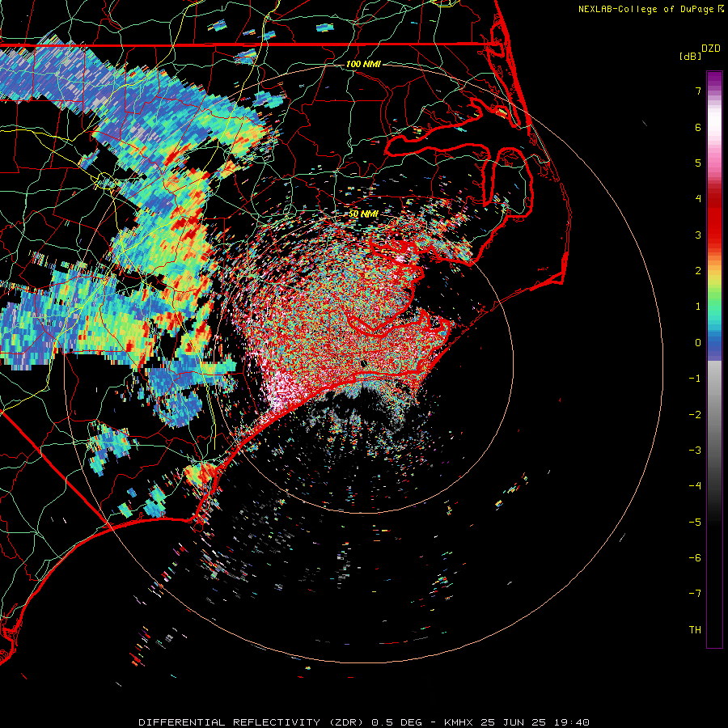The height and width of the screenshot is (728, 728).
Task: Click the 5 value on the scale
Action: pyautogui.click(x=698, y=163)
